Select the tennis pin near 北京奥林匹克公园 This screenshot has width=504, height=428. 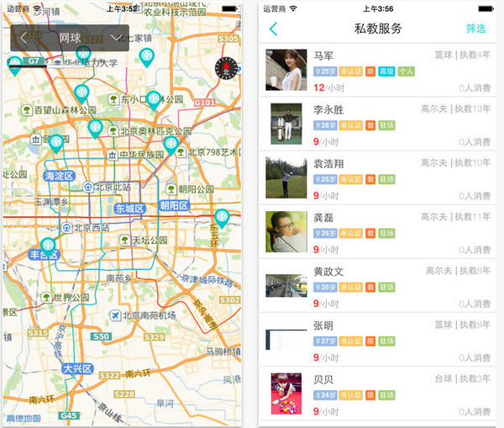[95, 129]
